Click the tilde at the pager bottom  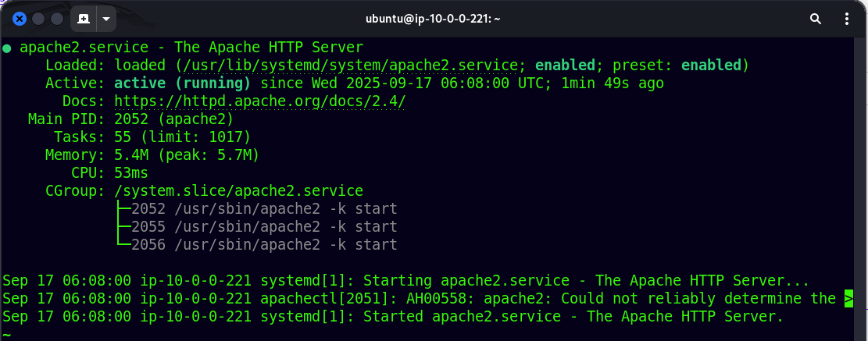(7, 335)
